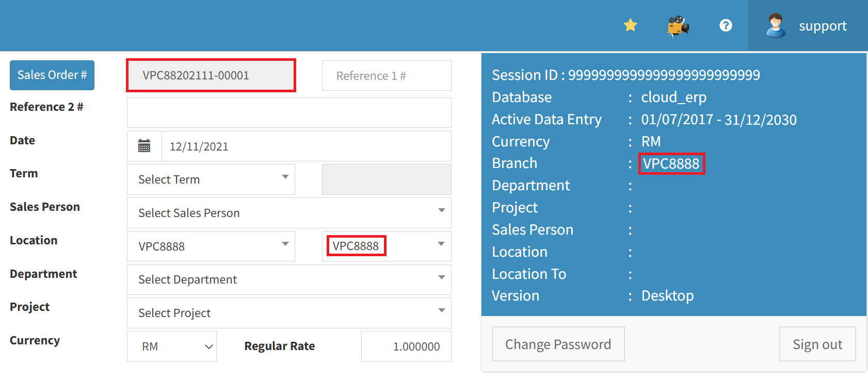This screenshot has height=382, width=868.
Task: Open the calendar date picker icon
Action: click(144, 146)
